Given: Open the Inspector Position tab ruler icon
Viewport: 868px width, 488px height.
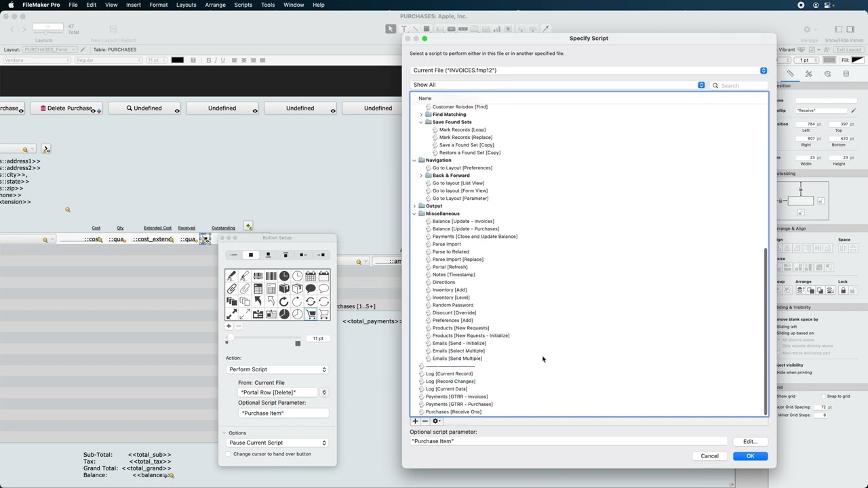Looking at the screenshot, I should point(790,74).
